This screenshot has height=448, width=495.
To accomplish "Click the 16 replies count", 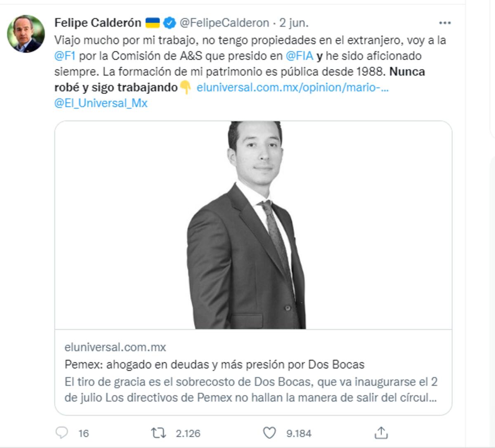I will coord(83,433).
